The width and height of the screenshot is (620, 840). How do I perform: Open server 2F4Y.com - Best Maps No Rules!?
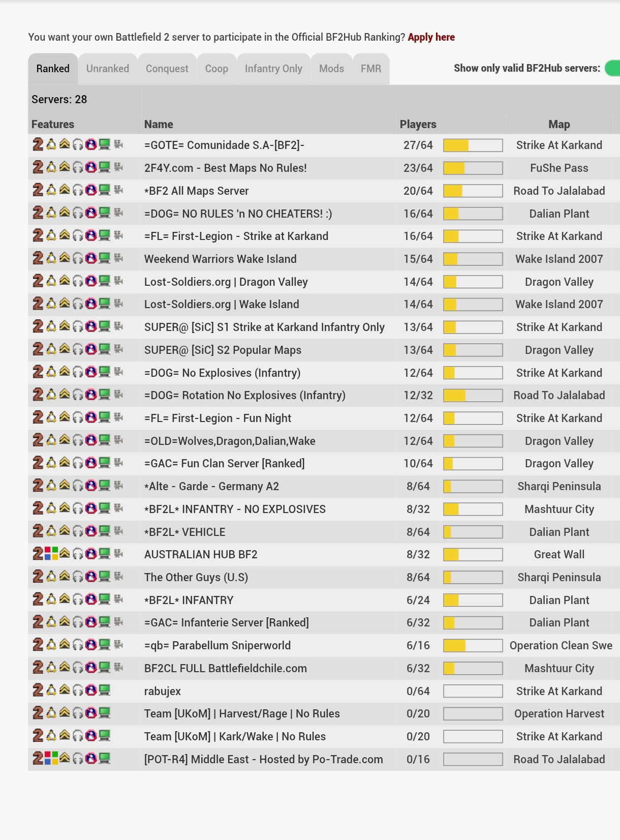pyautogui.click(x=226, y=168)
